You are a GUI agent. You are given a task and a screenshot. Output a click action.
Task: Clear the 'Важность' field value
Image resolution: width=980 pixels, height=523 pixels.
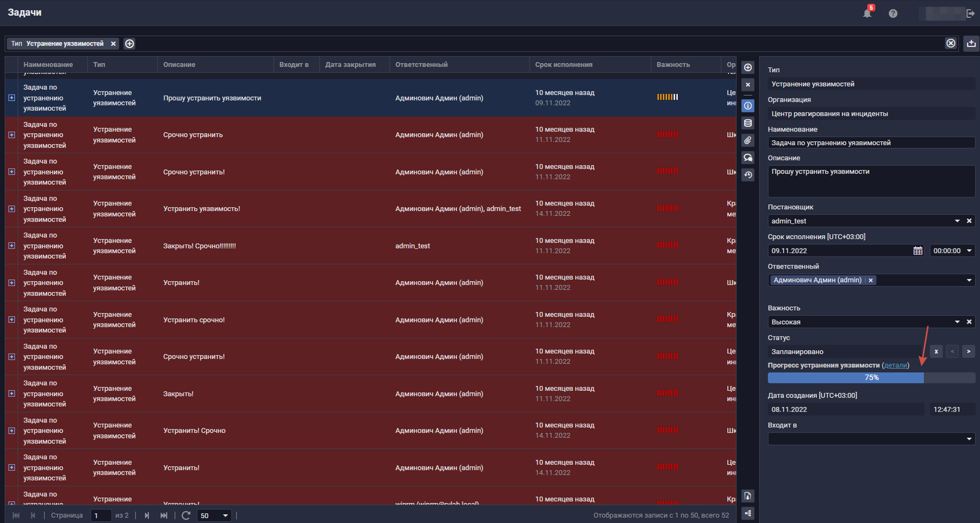click(969, 322)
